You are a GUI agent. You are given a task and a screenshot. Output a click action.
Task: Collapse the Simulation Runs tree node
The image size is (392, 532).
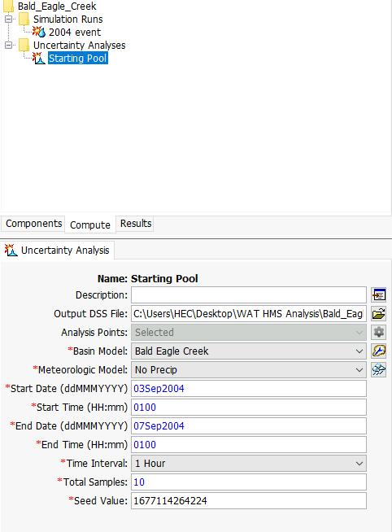tap(8, 19)
